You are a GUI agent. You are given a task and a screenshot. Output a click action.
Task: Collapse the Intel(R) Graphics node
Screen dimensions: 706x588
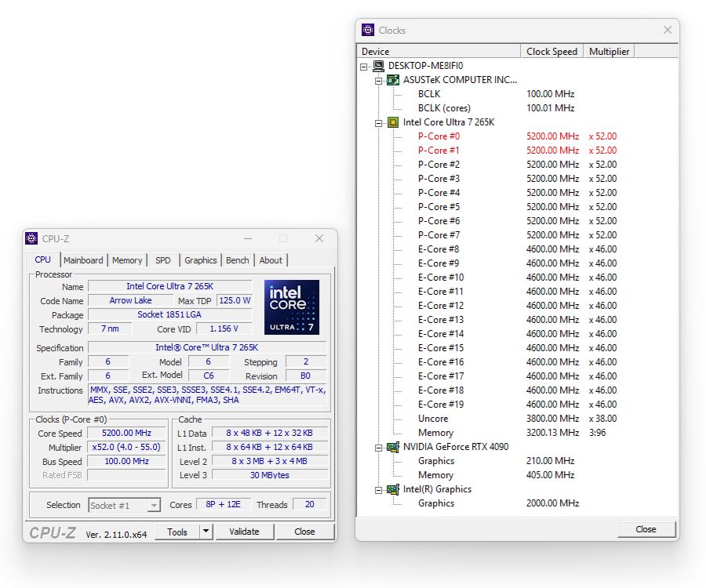coord(379,489)
